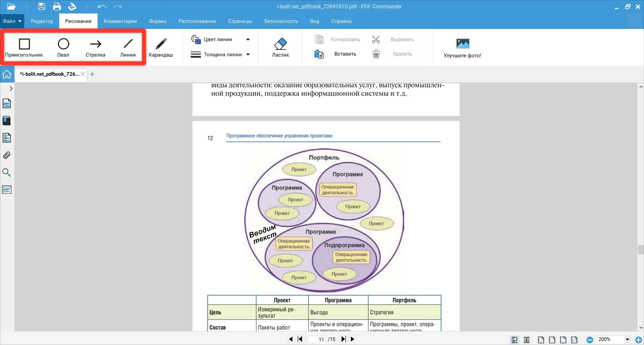
Task: Select the Rectangle (Прямоугольник) drawing tool
Action: coord(24,48)
